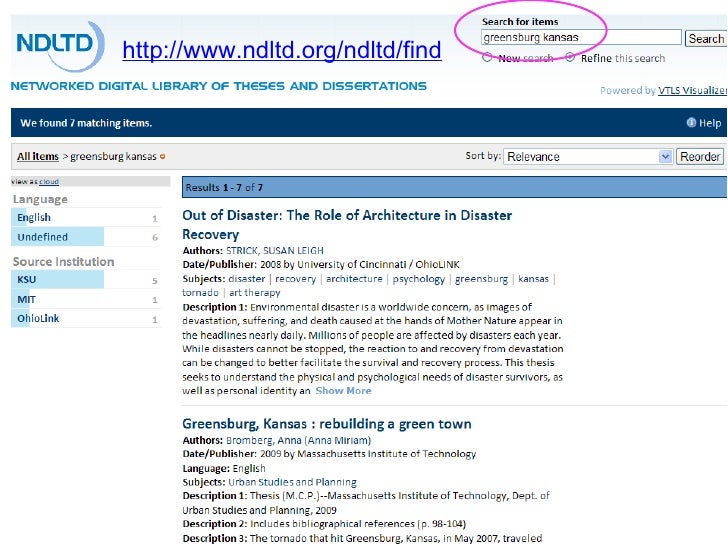728x546 pixels.
Task: Click the 'Results 1 - 7 of 7' header
Action: (224, 188)
